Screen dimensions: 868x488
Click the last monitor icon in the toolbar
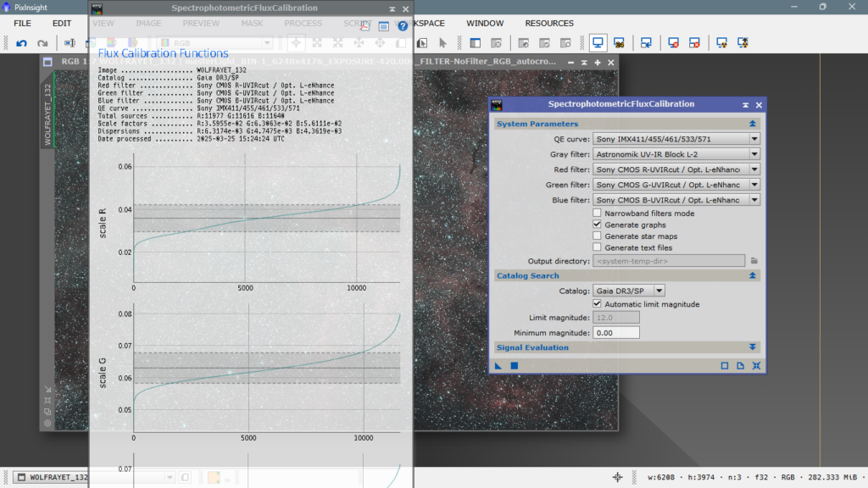click(743, 43)
